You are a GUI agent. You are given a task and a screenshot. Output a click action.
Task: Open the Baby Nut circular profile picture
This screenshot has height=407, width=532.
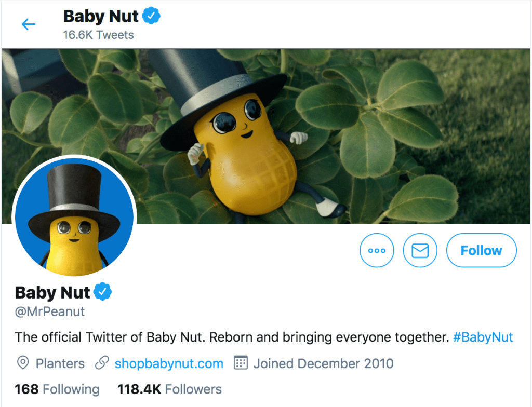(73, 216)
